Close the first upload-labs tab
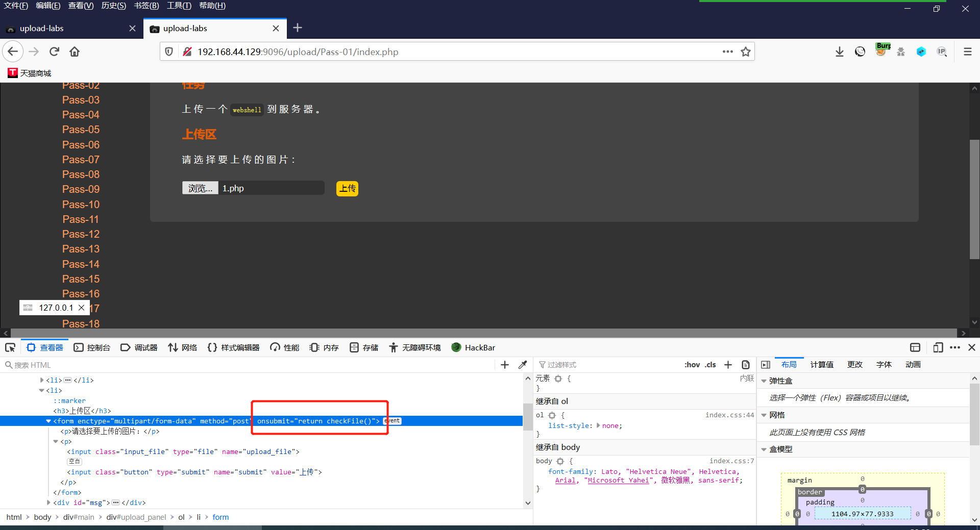 coord(132,29)
